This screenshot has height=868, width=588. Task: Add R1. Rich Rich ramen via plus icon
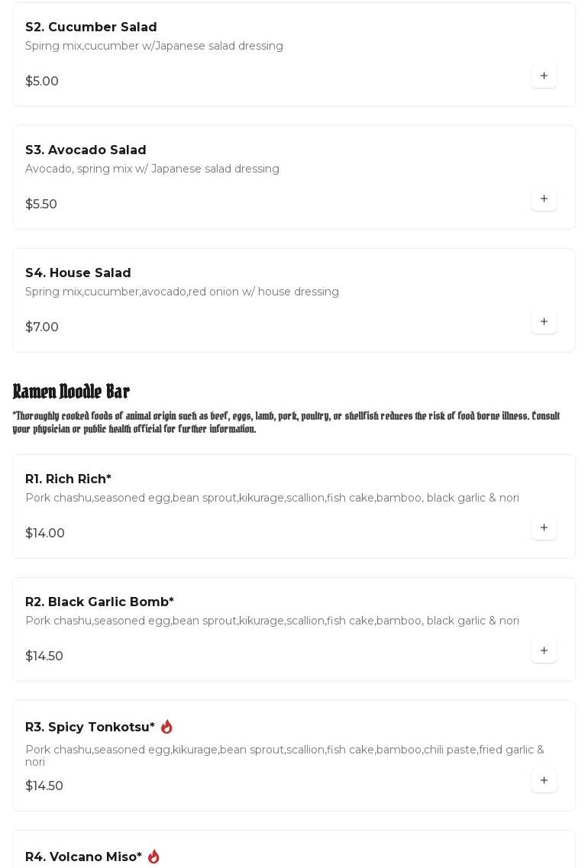pyautogui.click(x=544, y=528)
